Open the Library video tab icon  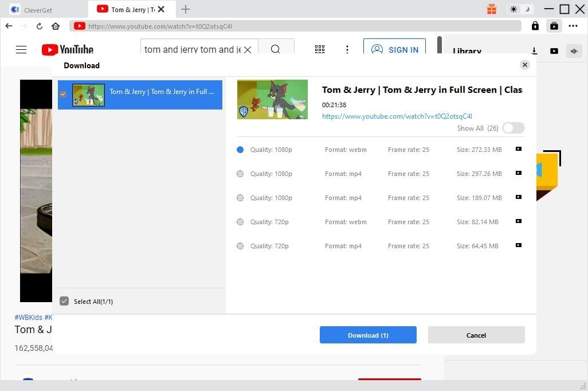point(554,51)
